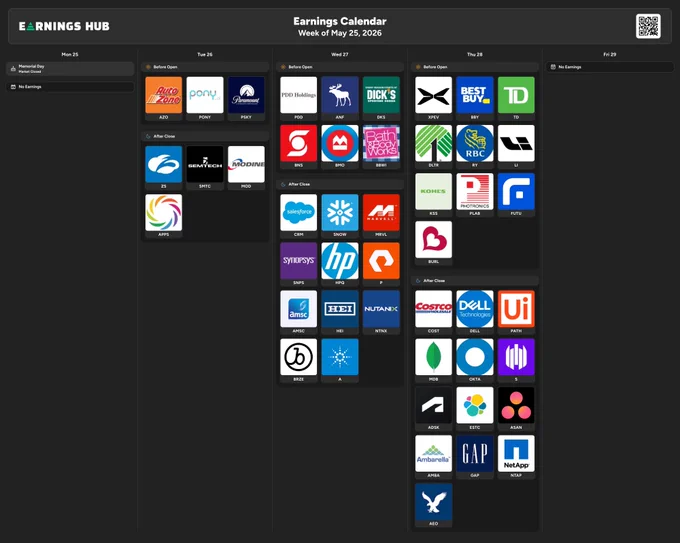The height and width of the screenshot is (543, 680).
Task: Select the Dick's Sporting Goods DKS logo
Action: pyautogui.click(x=381, y=95)
